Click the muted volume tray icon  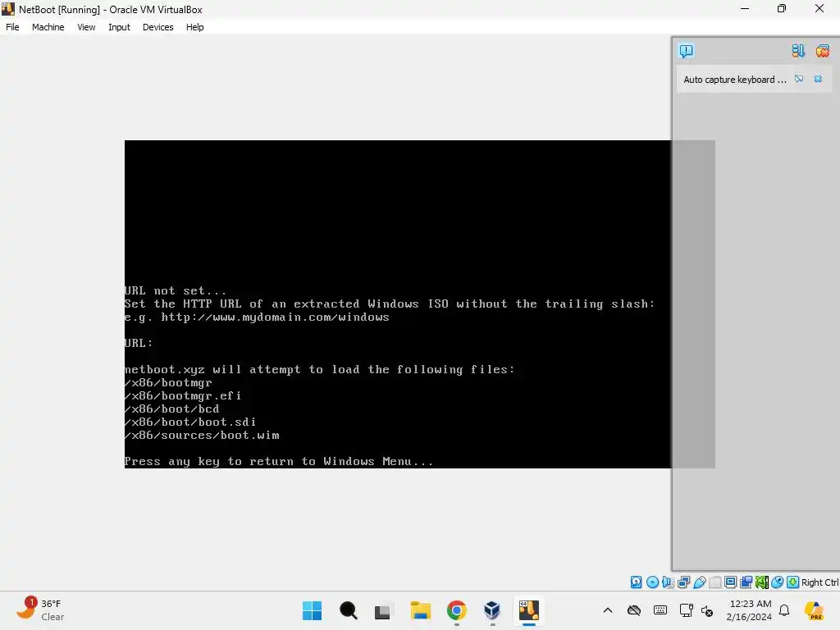click(706, 610)
